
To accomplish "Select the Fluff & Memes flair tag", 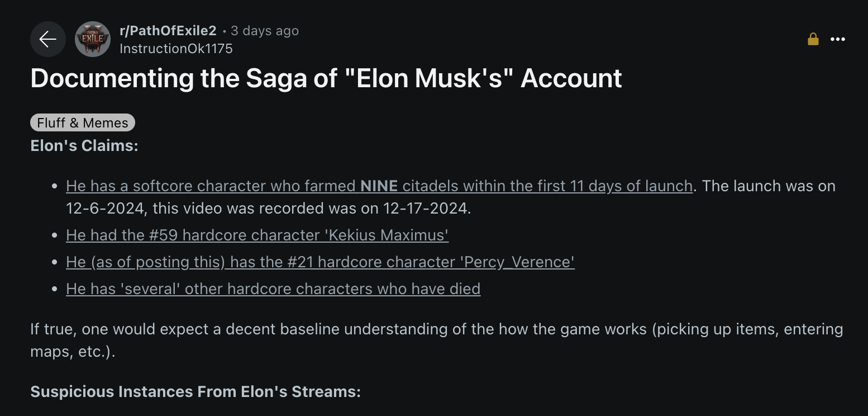I will point(83,122).
